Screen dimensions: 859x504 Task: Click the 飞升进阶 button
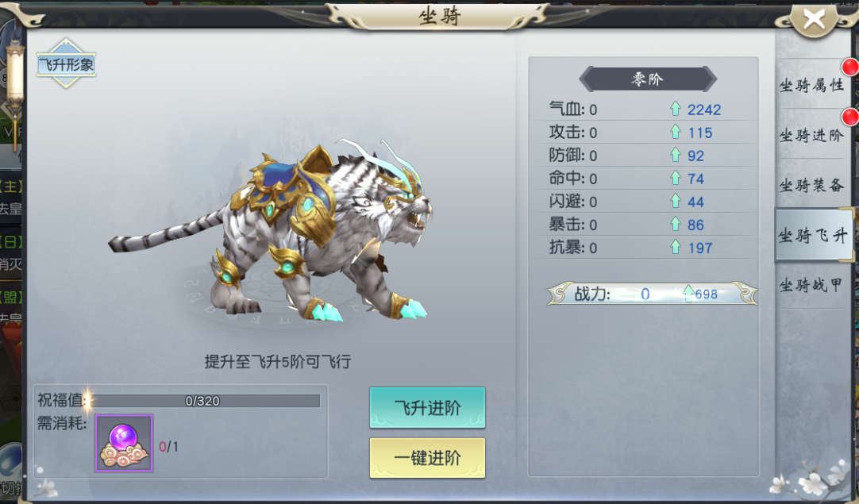[427, 408]
